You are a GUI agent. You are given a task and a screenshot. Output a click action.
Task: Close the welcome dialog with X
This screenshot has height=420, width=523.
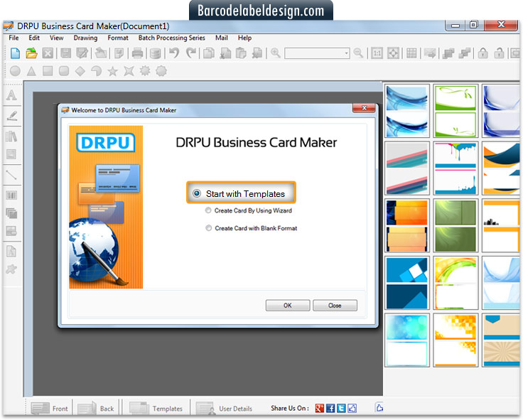(x=364, y=108)
